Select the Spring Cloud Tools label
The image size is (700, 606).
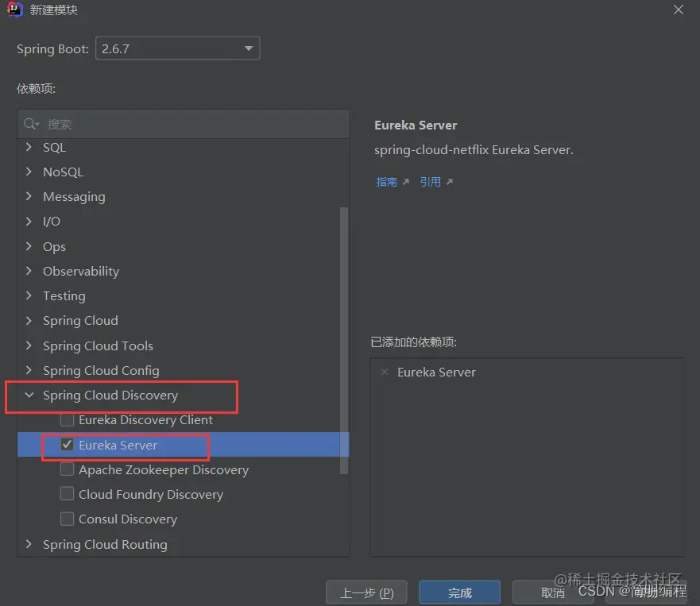tap(98, 345)
